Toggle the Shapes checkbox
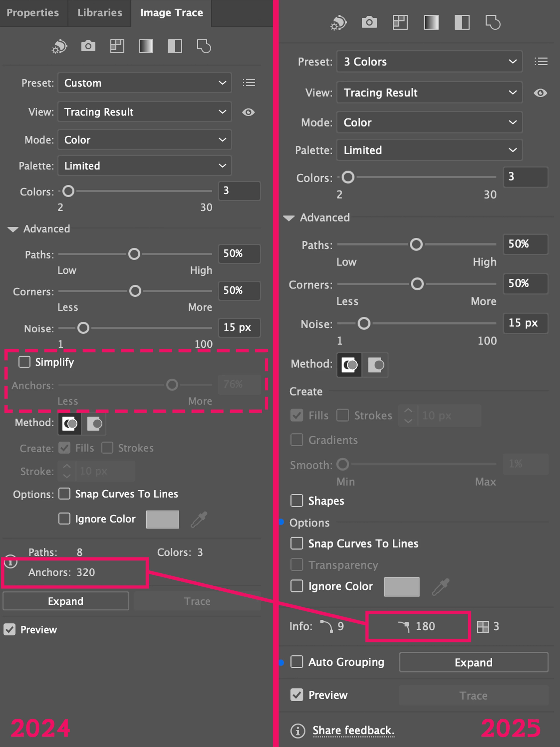 pos(297,500)
